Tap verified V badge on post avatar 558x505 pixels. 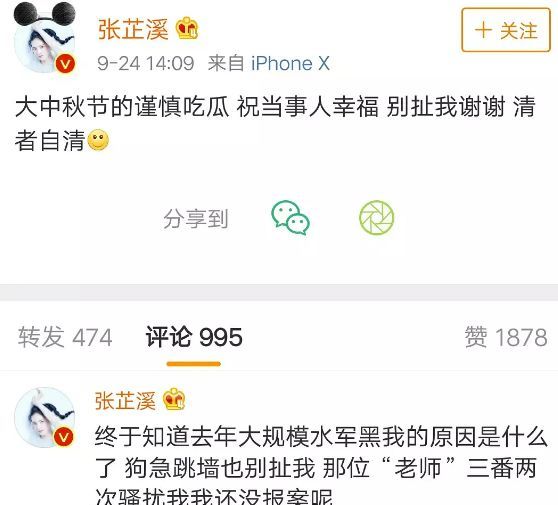pos(65,64)
